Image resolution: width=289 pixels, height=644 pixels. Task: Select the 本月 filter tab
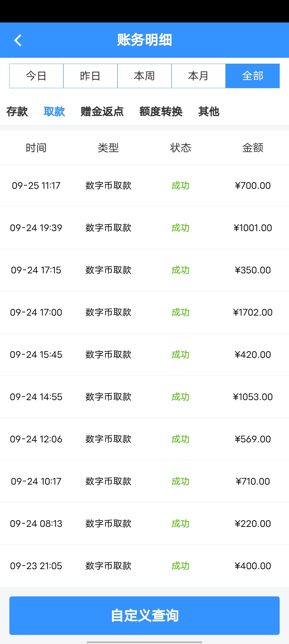point(198,76)
